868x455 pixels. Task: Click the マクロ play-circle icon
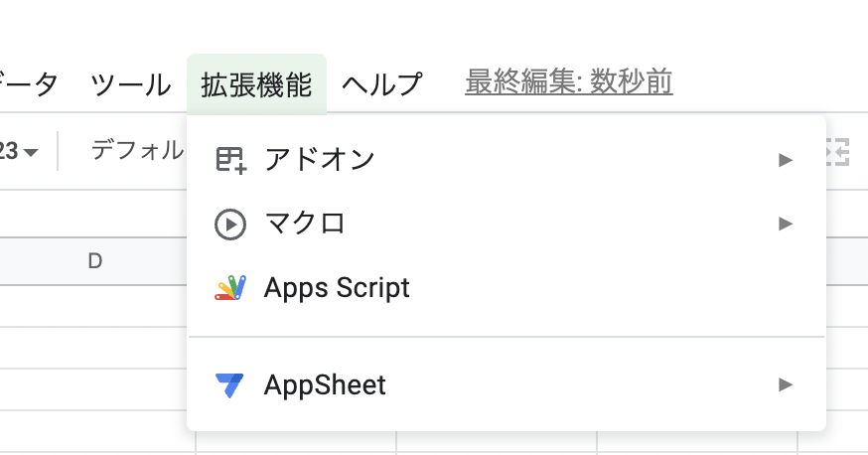coord(230,225)
